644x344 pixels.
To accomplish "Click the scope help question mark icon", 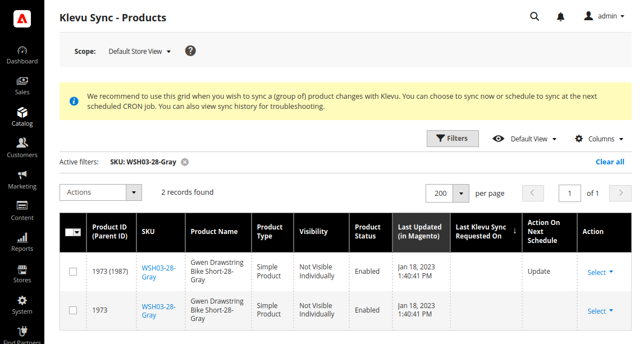I will click(x=190, y=51).
